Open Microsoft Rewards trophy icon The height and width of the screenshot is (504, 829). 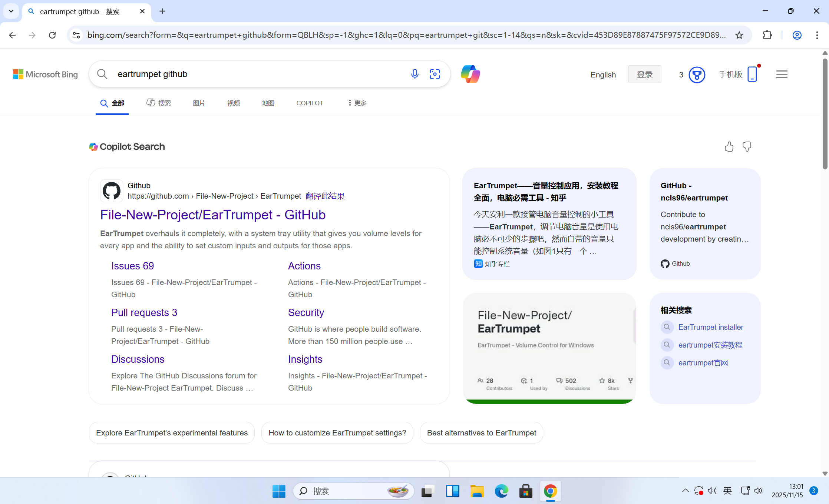point(697,75)
